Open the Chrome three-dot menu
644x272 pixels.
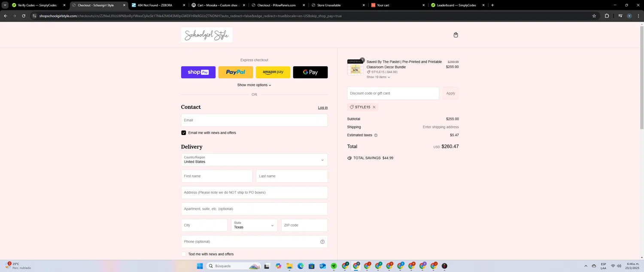click(638, 16)
